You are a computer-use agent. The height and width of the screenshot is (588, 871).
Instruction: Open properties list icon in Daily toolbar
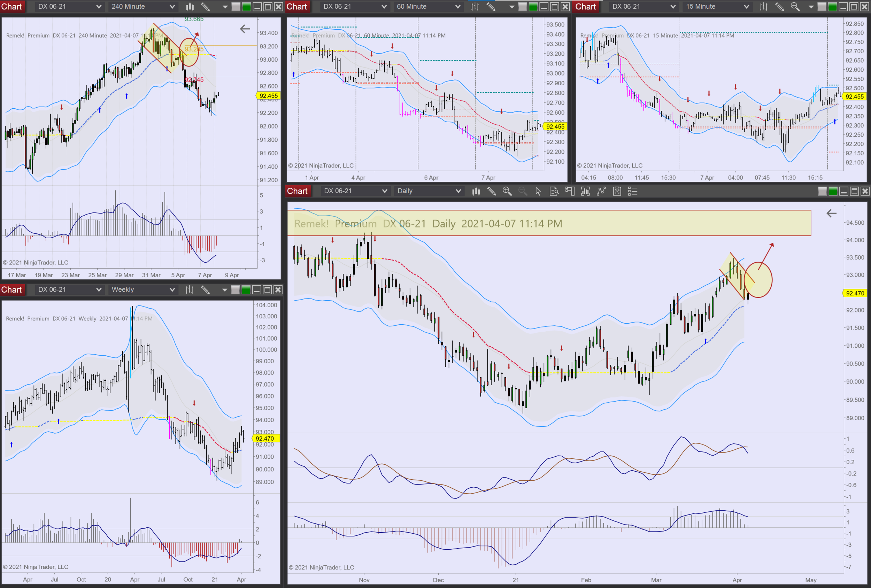pyautogui.click(x=633, y=191)
